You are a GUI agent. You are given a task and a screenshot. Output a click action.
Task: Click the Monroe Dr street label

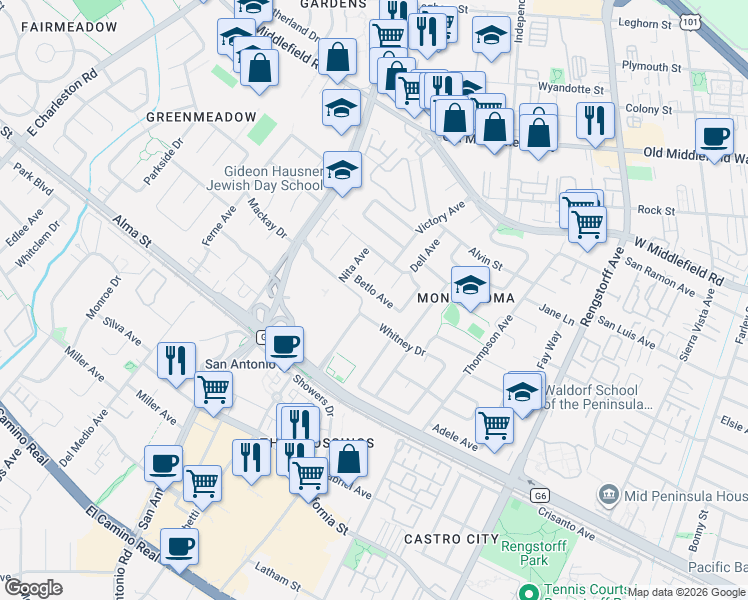pyautogui.click(x=104, y=297)
